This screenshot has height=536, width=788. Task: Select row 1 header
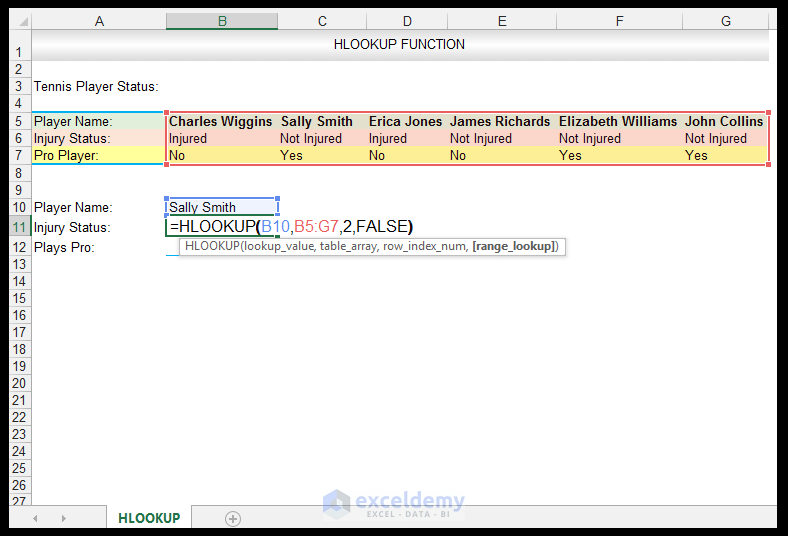coord(19,46)
